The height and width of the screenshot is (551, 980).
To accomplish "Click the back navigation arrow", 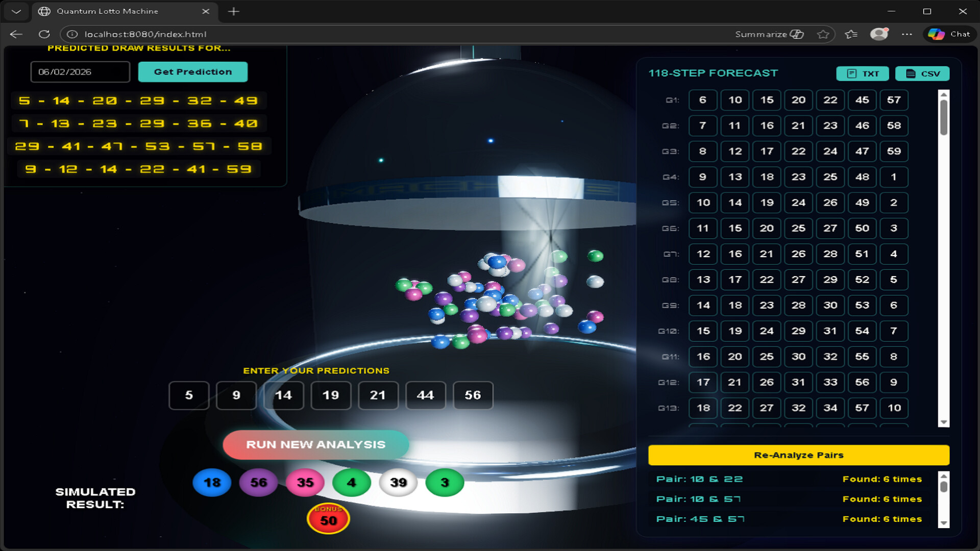I will (x=16, y=34).
